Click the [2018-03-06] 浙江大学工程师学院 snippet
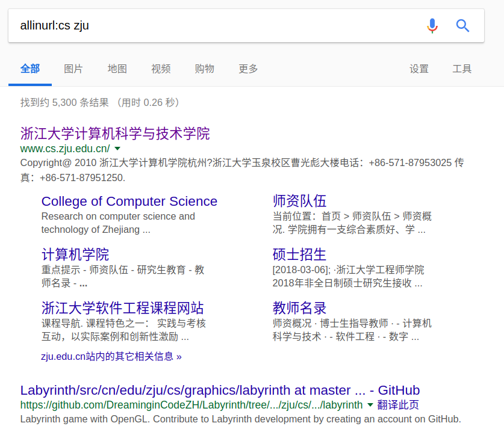This screenshot has height=429, width=504. (x=348, y=276)
